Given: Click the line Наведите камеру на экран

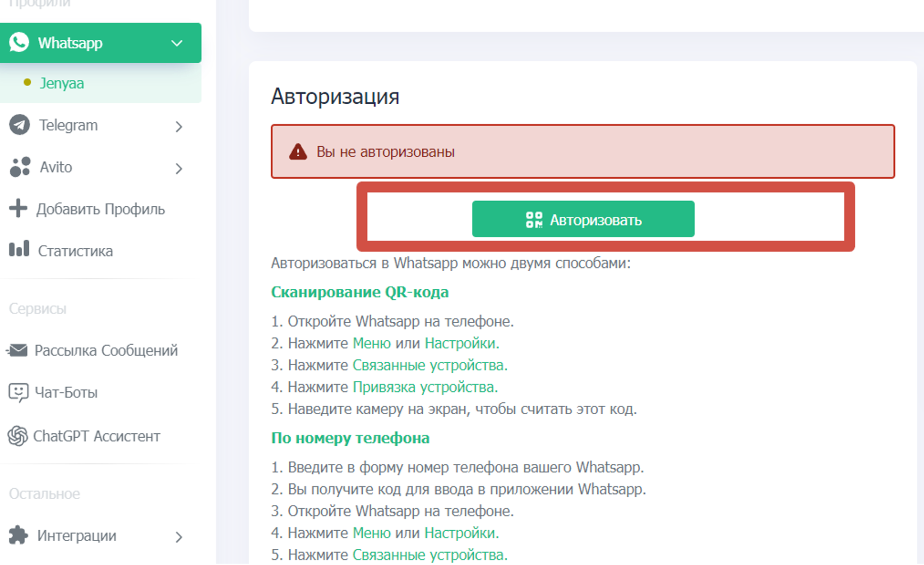Looking at the screenshot, I should pos(454,408).
